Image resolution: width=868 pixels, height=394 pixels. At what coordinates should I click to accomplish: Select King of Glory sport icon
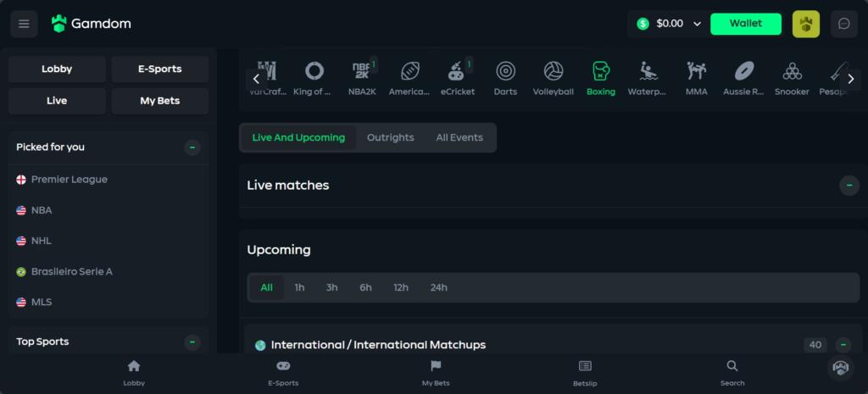coord(314,79)
